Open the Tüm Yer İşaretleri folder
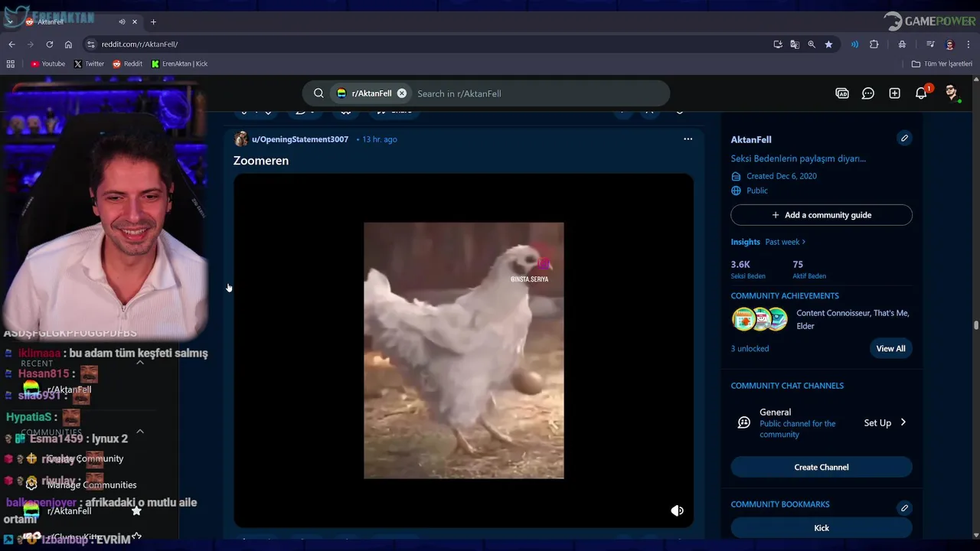The height and width of the screenshot is (551, 980). click(x=942, y=64)
